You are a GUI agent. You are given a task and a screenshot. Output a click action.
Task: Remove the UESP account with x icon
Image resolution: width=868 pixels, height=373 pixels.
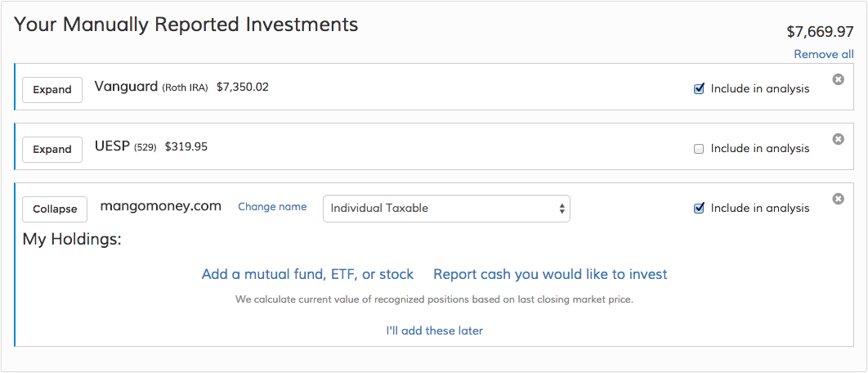tap(838, 139)
